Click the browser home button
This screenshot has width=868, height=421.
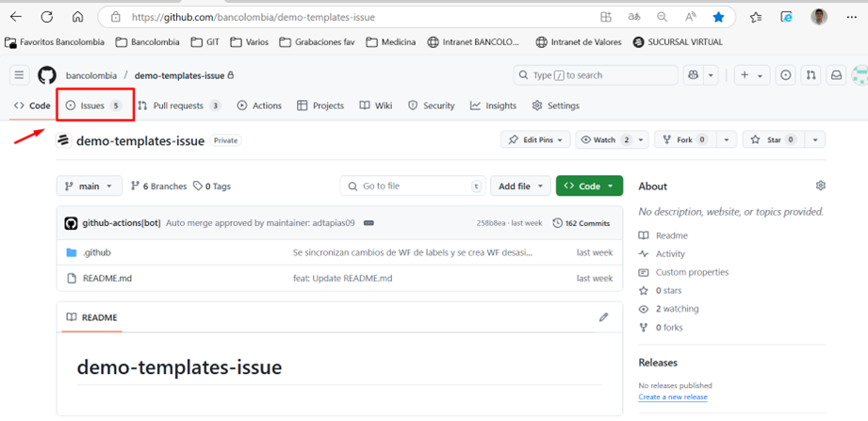pos(77,17)
